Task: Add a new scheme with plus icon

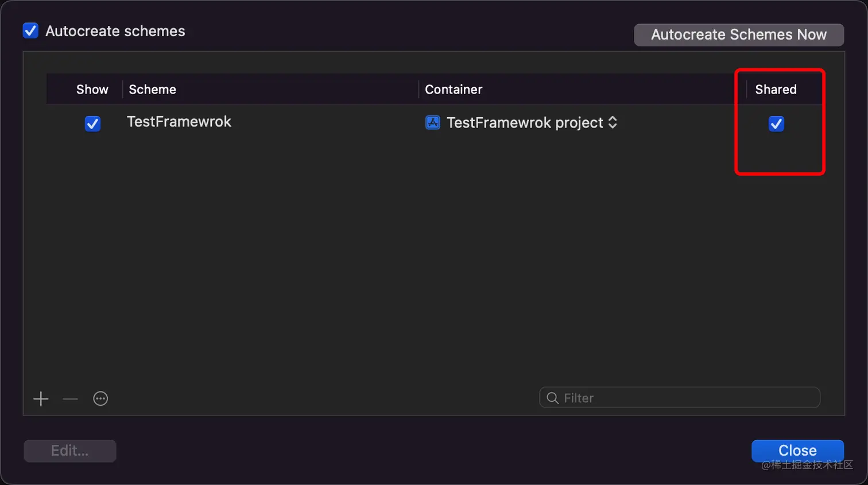Action: [x=41, y=399]
